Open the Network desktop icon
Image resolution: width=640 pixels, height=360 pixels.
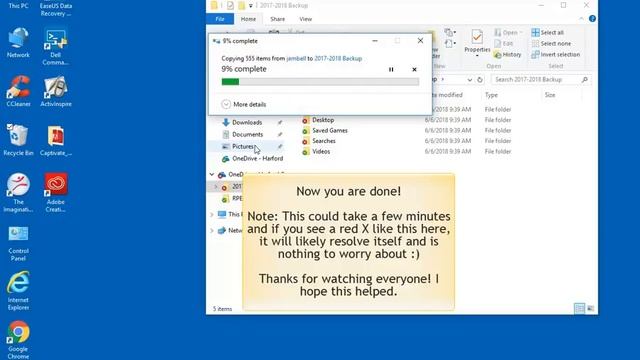point(18,43)
